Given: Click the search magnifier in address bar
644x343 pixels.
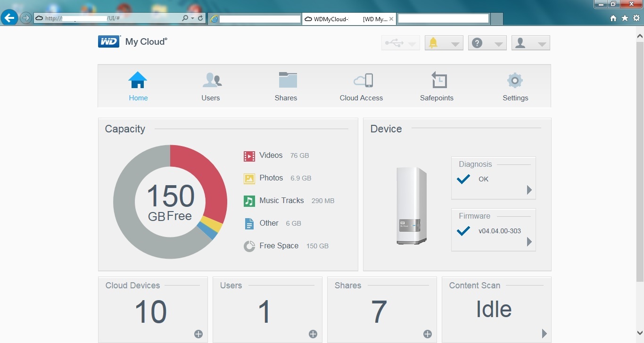Looking at the screenshot, I should (185, 18).
